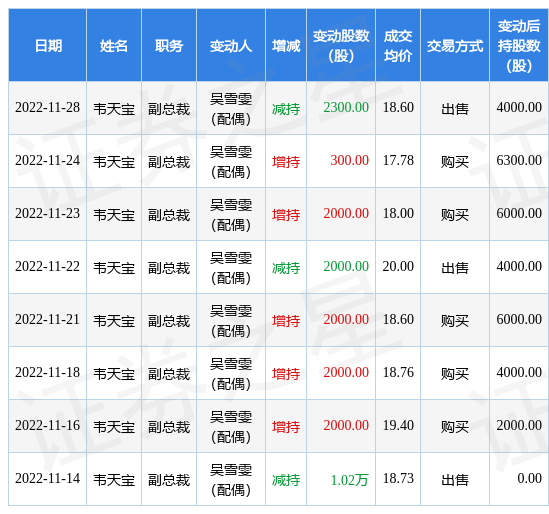549x514 pixels.
Task: Click the average price 20.00
Action: point(398,266)
